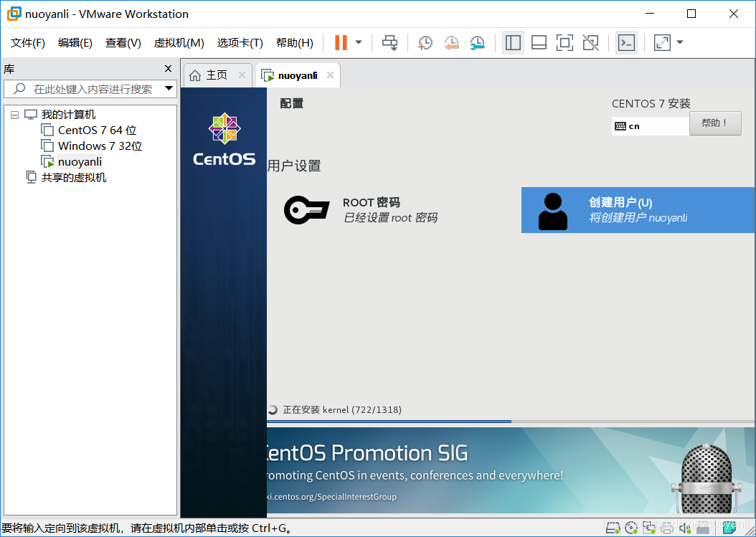
Task: Pause the virtual machine with the orange button
Action: 341,42
